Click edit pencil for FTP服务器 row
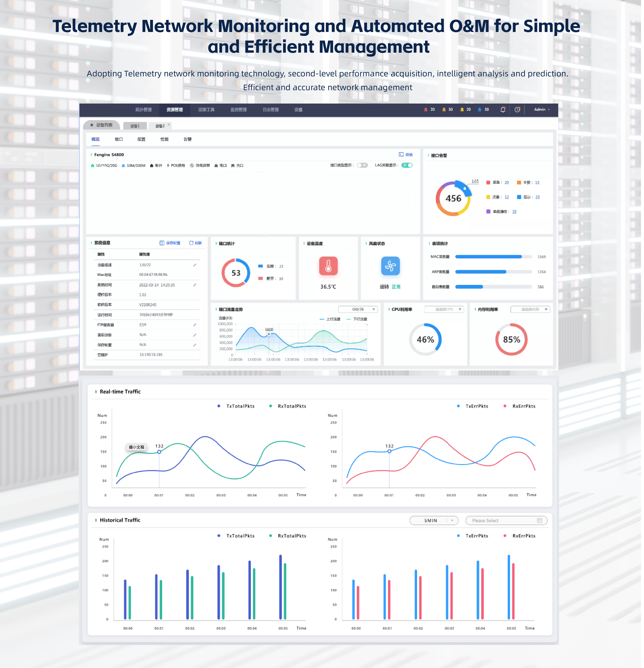Image resolution: width=644 pixels, height=668 pixels. [x=195, y=325]
